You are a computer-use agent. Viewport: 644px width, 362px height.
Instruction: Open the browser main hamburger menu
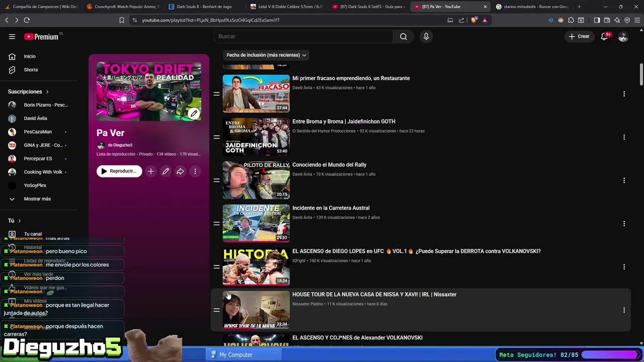coord(637,20)
